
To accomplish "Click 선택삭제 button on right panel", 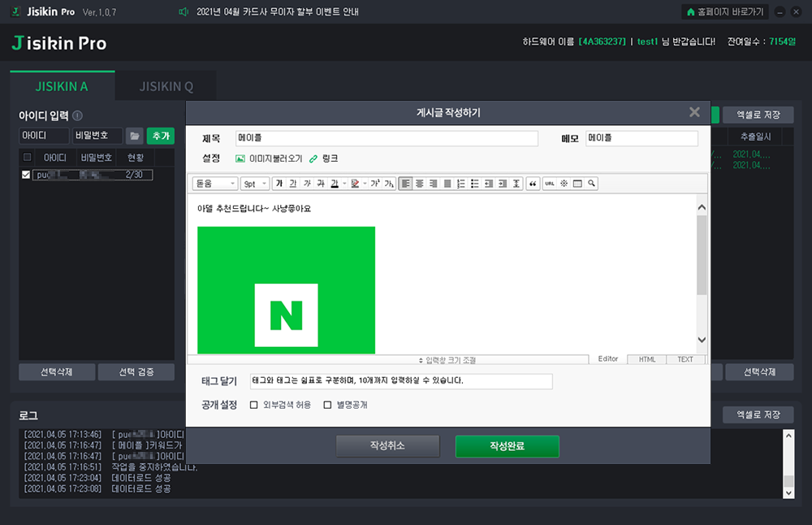I will [x=759, y=372].
